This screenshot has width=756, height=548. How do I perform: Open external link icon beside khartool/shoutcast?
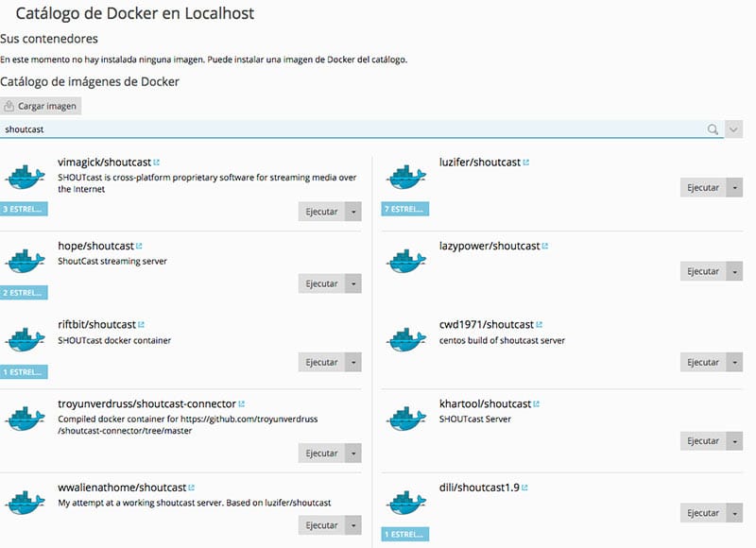pos(536,403)
